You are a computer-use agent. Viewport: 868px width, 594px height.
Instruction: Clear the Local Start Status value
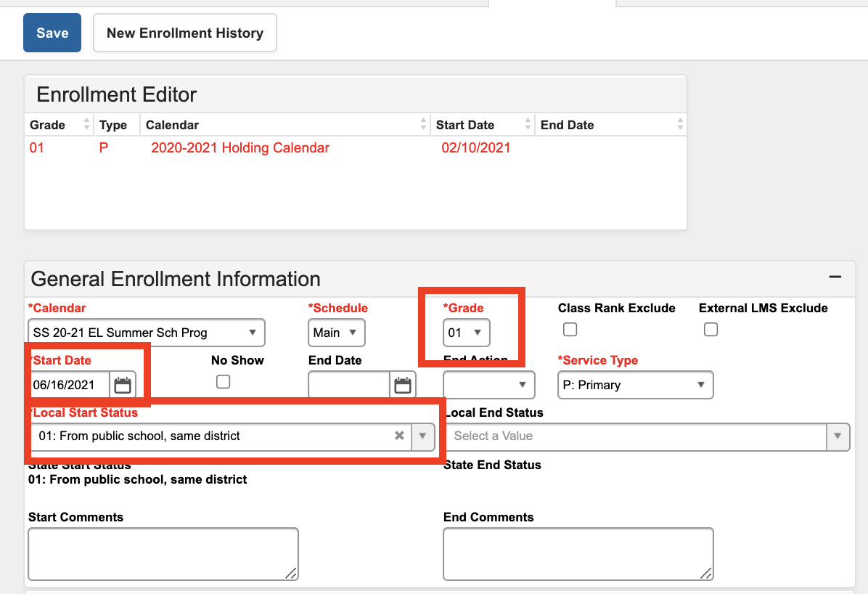tap(399, 436)
